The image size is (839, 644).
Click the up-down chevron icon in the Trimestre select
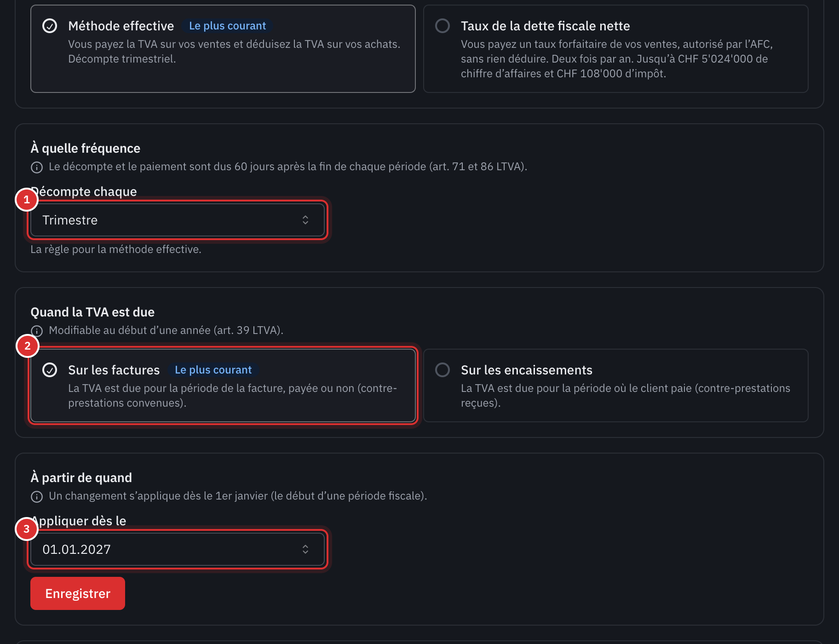coord(305,220)
